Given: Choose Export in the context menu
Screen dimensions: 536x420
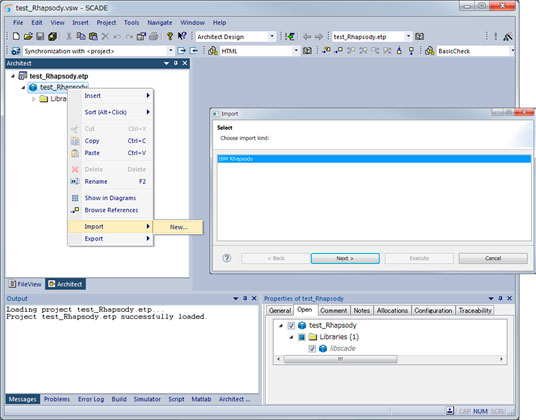Looking at the screenshot, I should [110, 239].
